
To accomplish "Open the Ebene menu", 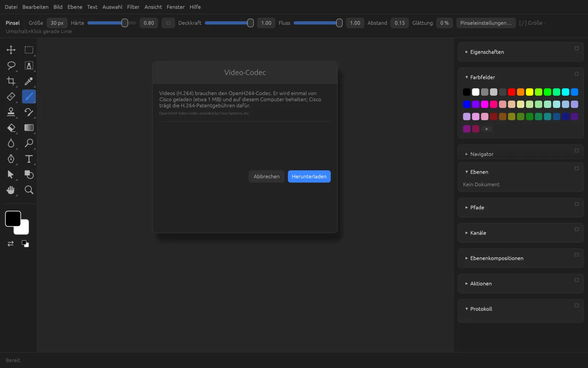I will click(x=75, y=7).
